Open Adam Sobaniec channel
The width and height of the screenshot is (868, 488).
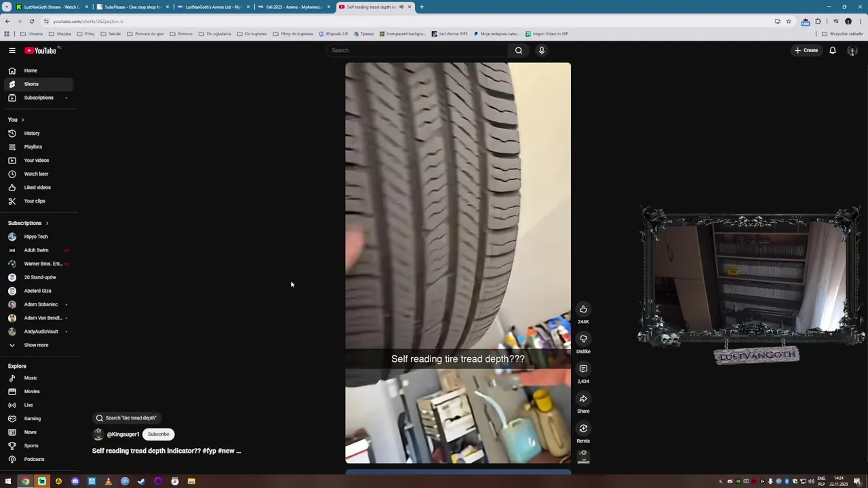(x=38, y=304)
